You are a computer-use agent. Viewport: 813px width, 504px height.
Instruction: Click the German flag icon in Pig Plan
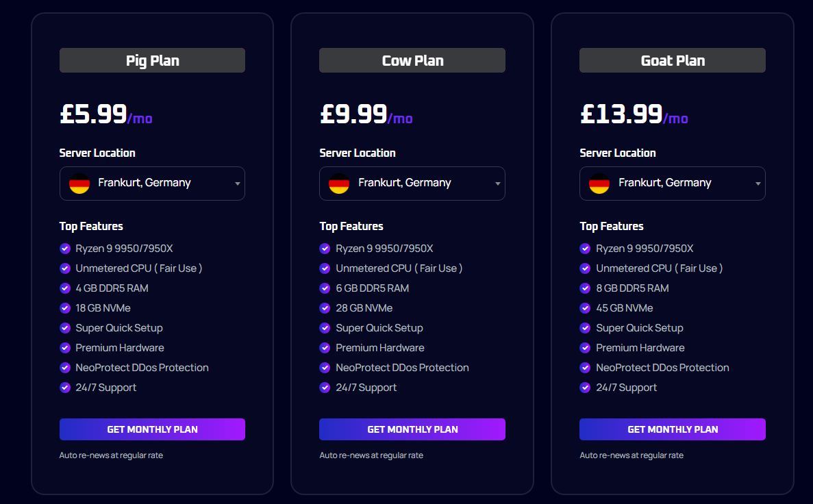coord(79,184)
